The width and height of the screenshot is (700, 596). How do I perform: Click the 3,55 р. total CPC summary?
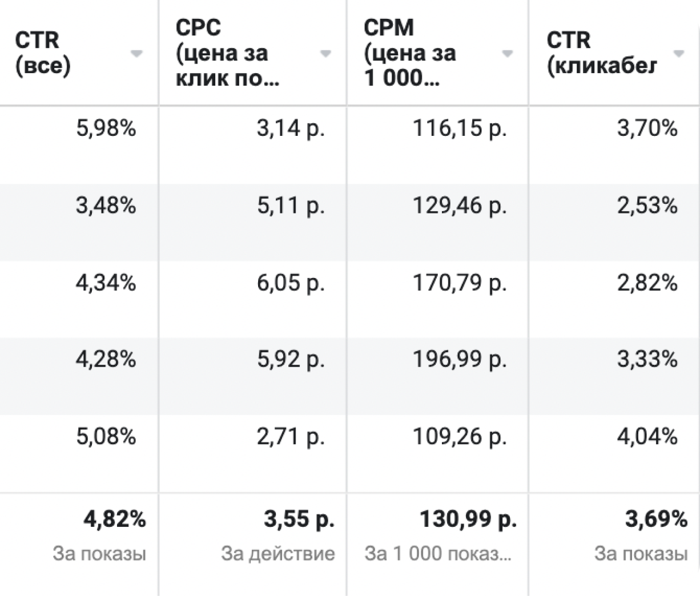tap(299, 520)
